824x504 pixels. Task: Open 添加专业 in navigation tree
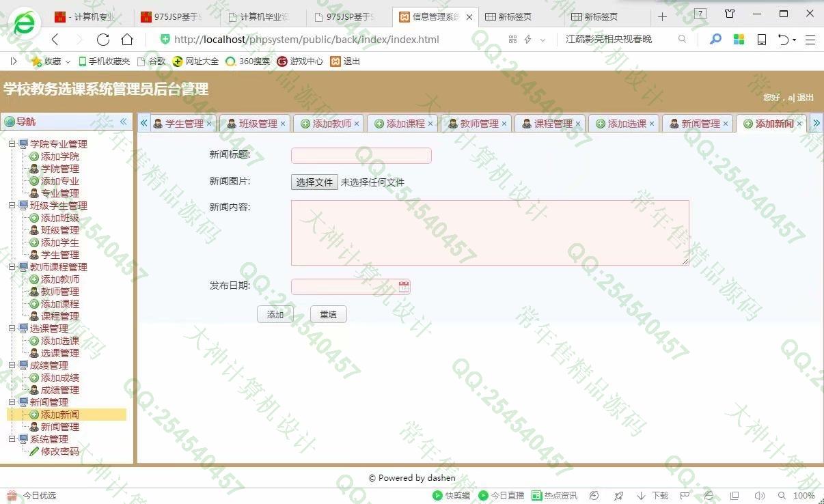[60, 181]
